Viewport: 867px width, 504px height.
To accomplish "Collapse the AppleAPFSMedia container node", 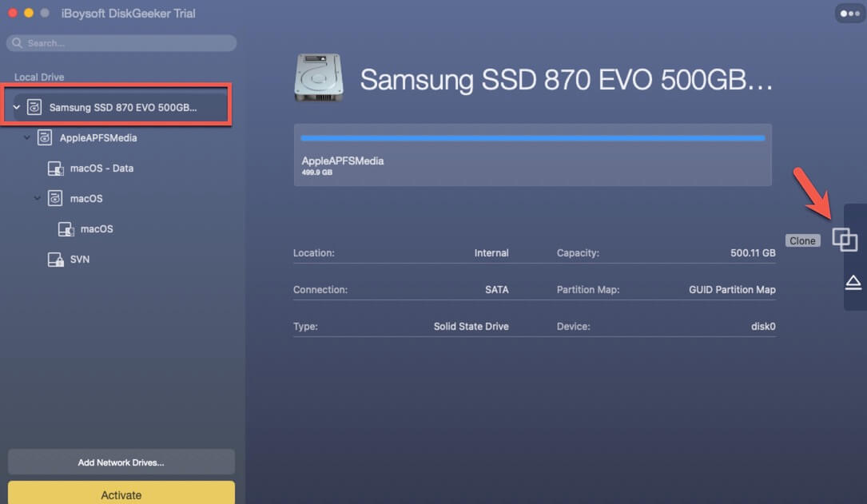I will [x=27, y=137].
